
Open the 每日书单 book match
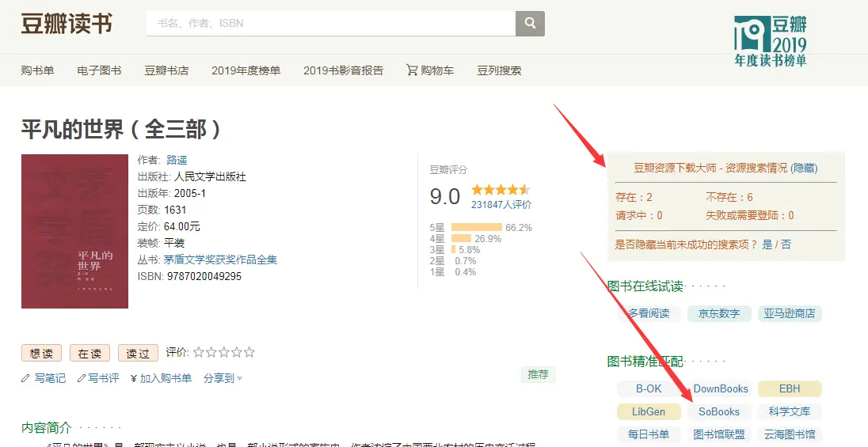point(649,434)
